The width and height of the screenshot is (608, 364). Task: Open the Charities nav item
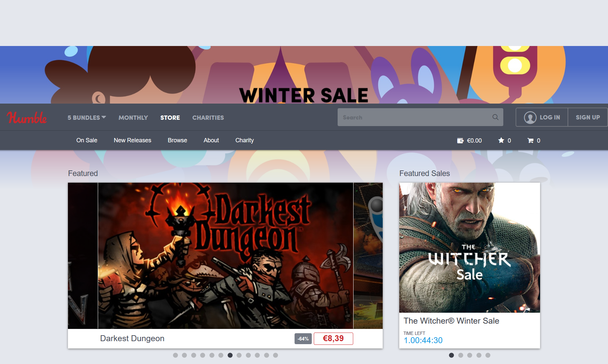point(208,117)
